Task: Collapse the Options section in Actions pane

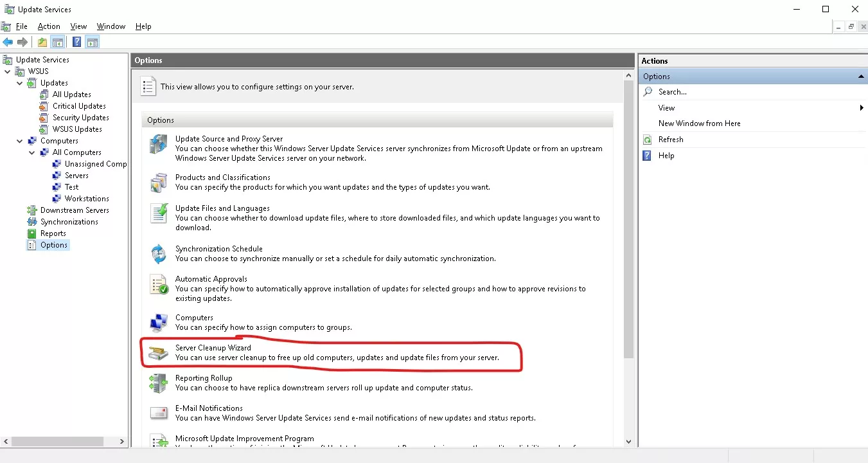Action: point(861,77)
